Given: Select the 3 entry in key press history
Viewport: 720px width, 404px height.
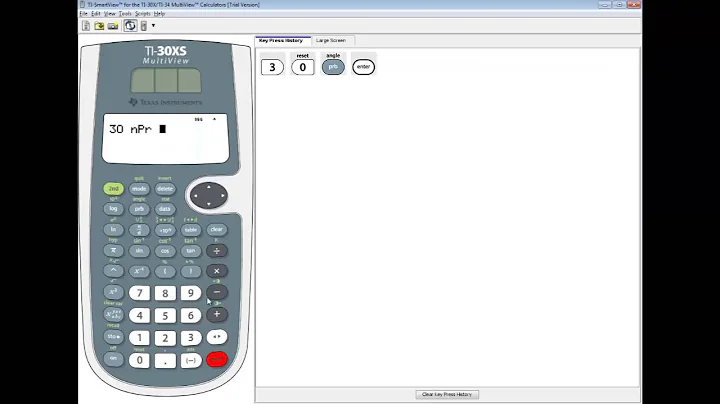Looking at the screenshot, I should click(x=272, y=67).
